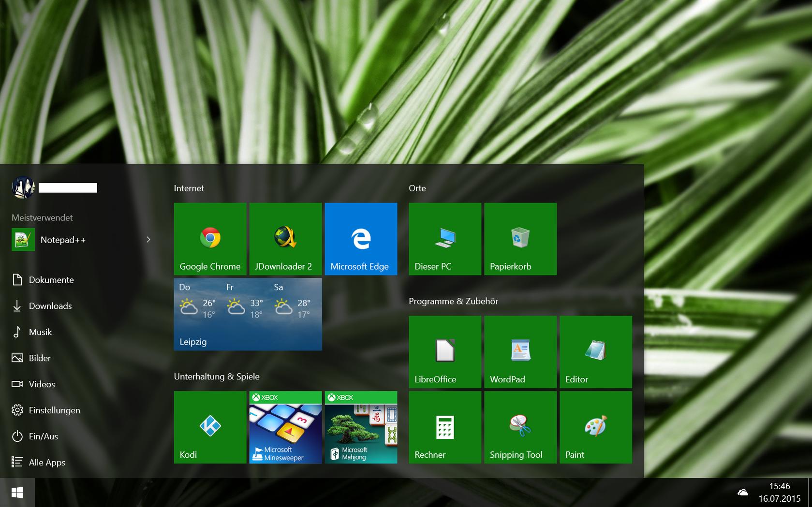This screenshot has width=812, height=507.
Task: Open Downloads from the Start menu
Action: pos(42,306)
